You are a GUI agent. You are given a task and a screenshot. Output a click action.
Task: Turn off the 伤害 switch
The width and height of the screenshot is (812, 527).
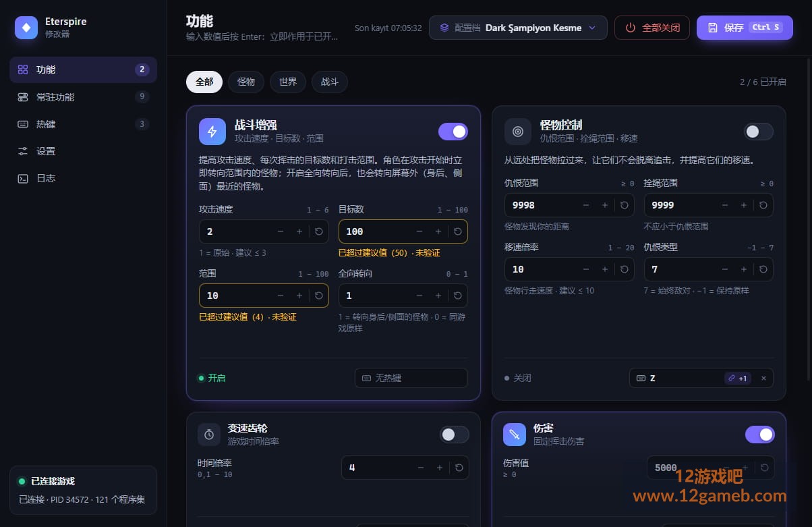pos(760,435)
